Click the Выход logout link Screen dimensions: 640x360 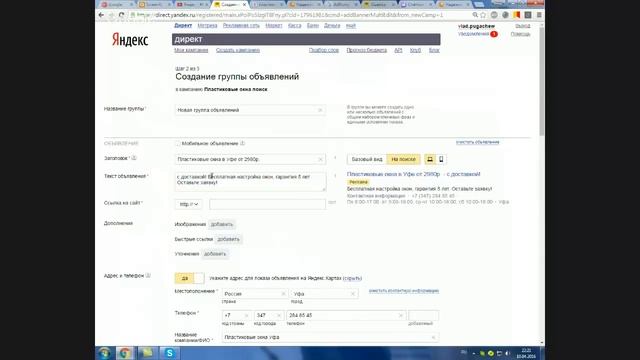[522, 26]
